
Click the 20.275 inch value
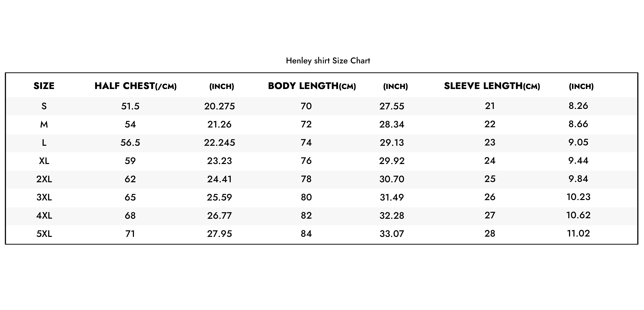pyautogui.click(x=219, y=106)
